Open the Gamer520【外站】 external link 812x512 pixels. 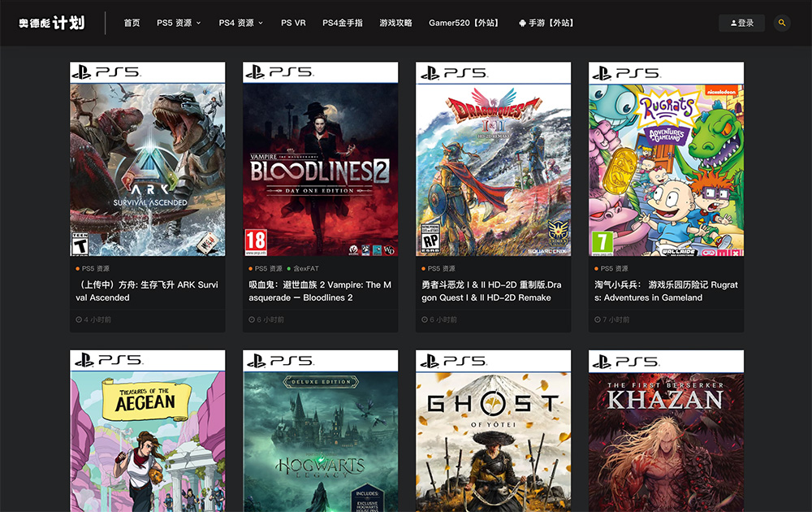pyautogui.click(x=464, y=23)
